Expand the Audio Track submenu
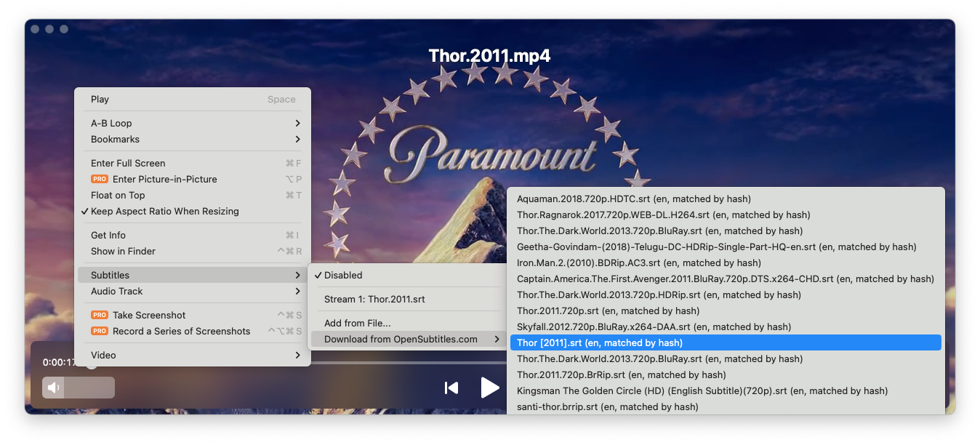The width and height of the screenshot is (980, 445). point(193,291)
